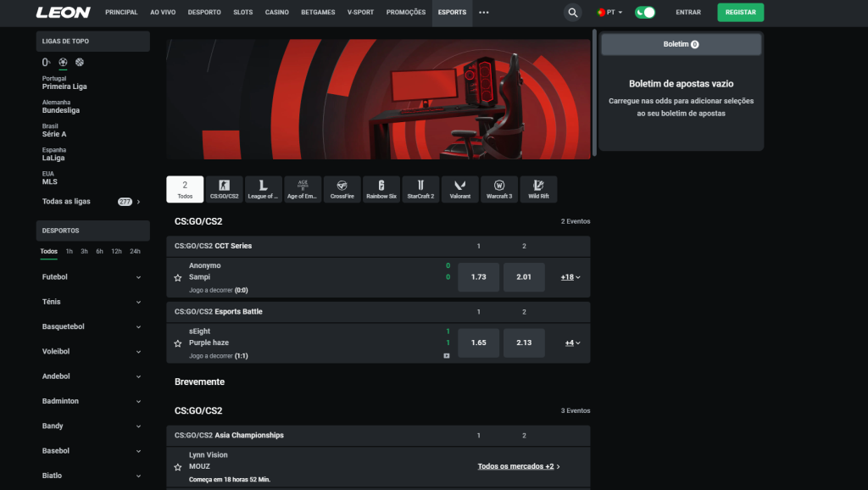Viewport: 868px width, 490px height.
Task: Open Alemanha Bundesliga league
Action: coord(61,107)
